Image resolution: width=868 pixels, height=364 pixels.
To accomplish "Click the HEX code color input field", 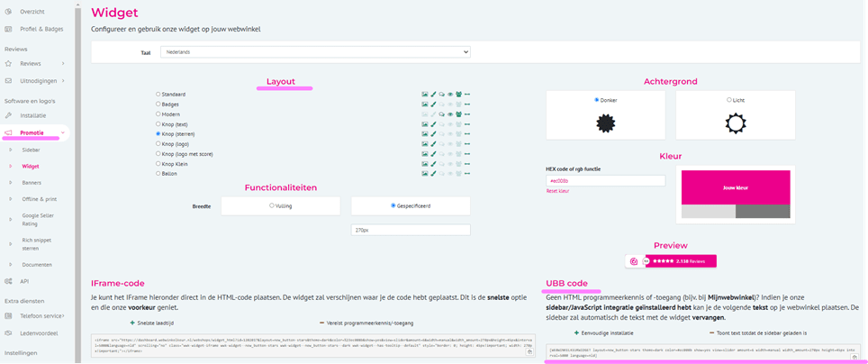I will click(605, 180).
